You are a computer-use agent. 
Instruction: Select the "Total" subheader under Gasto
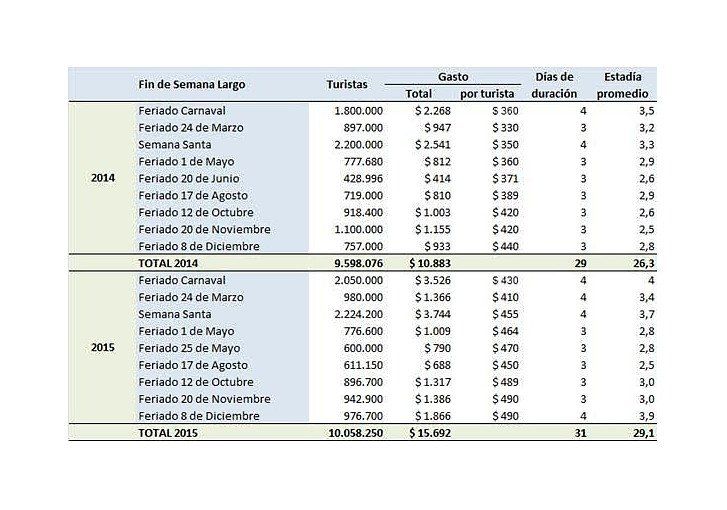point(418,94)
